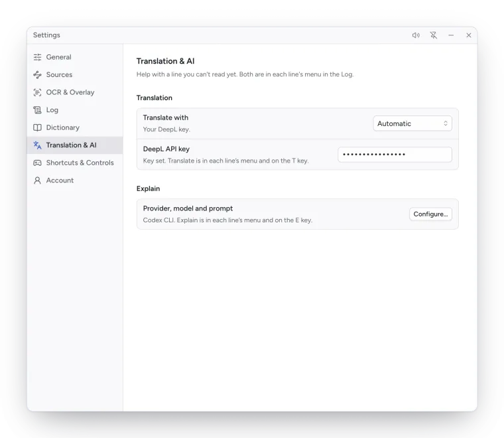504x438 pixels.
Task: Click the 'Help with a line you can't read yet' text
Action: click(245, 74)
